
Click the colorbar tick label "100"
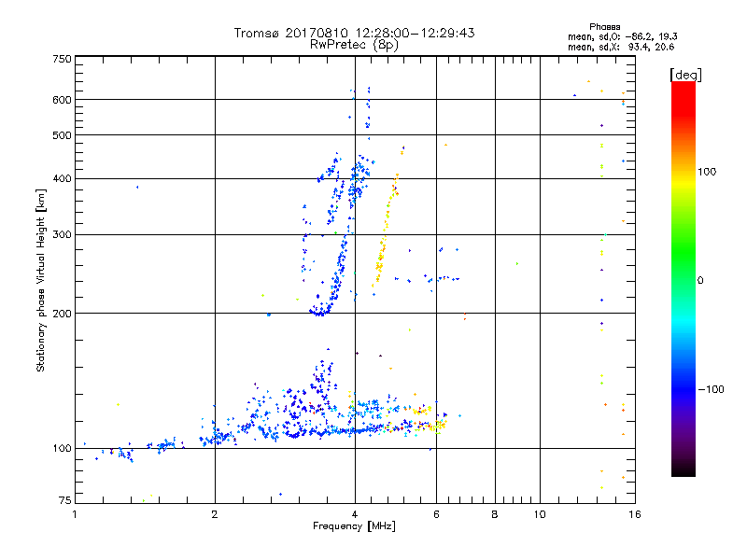click(x=707, y=172)
